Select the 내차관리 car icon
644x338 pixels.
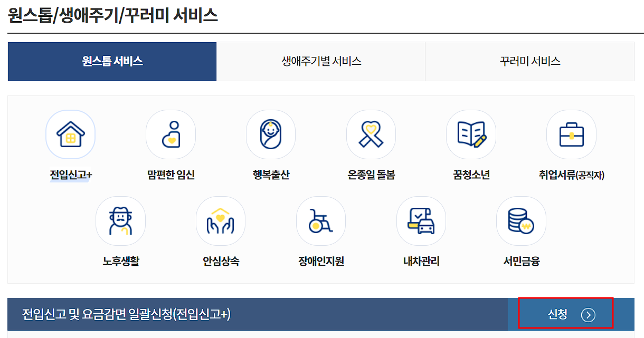click(x=421, y=220)
